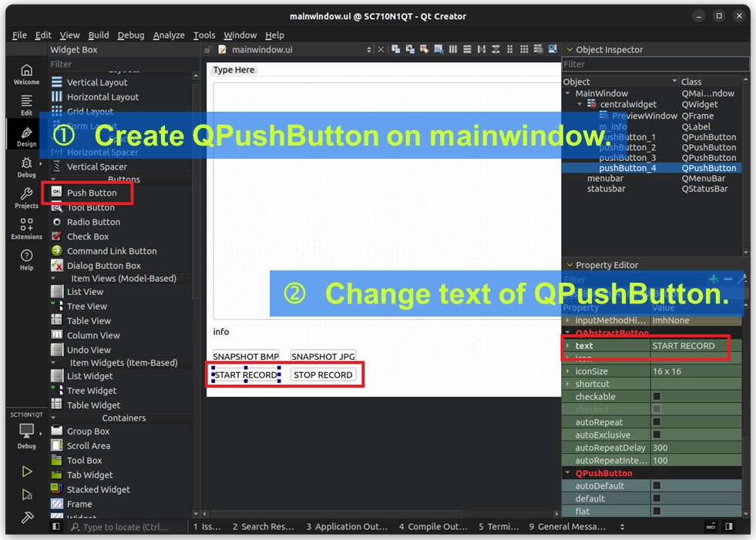Apply vertical splitter layout icon
756x540 pixels.
coord(496,49)
